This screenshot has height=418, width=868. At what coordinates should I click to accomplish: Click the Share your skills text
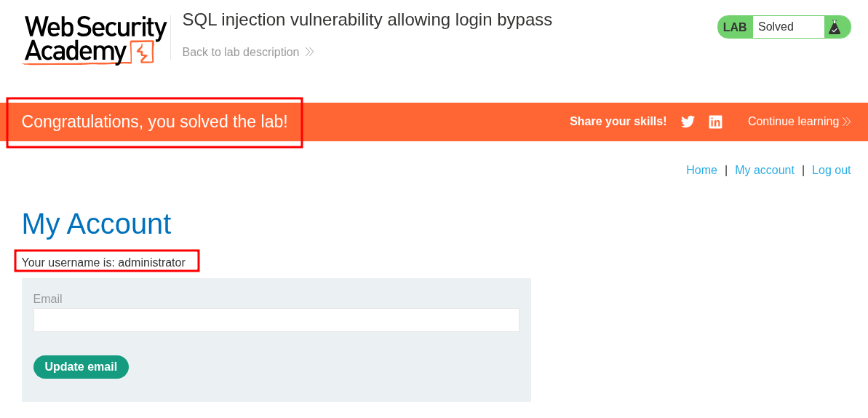[618, 122]
